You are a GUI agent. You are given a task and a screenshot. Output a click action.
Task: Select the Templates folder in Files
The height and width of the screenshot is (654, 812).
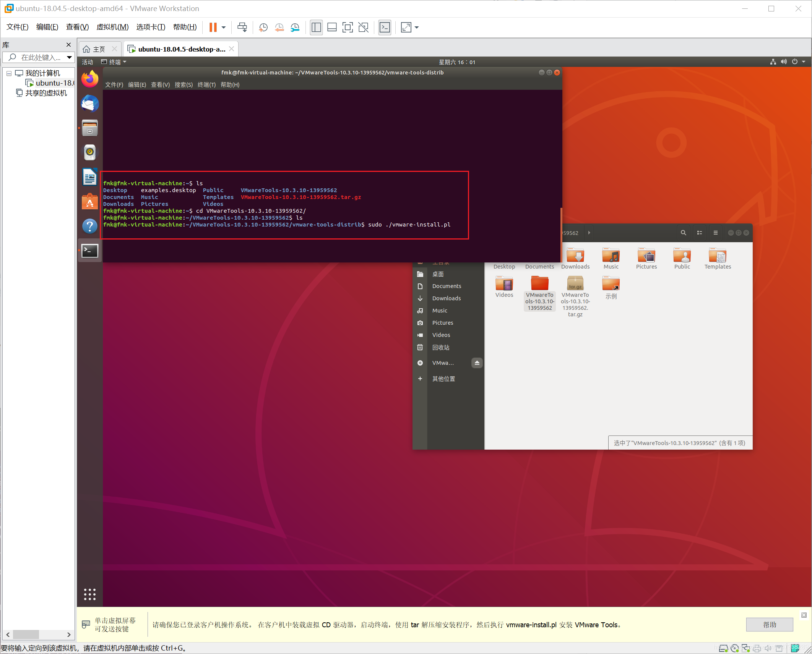coord(718,259)
